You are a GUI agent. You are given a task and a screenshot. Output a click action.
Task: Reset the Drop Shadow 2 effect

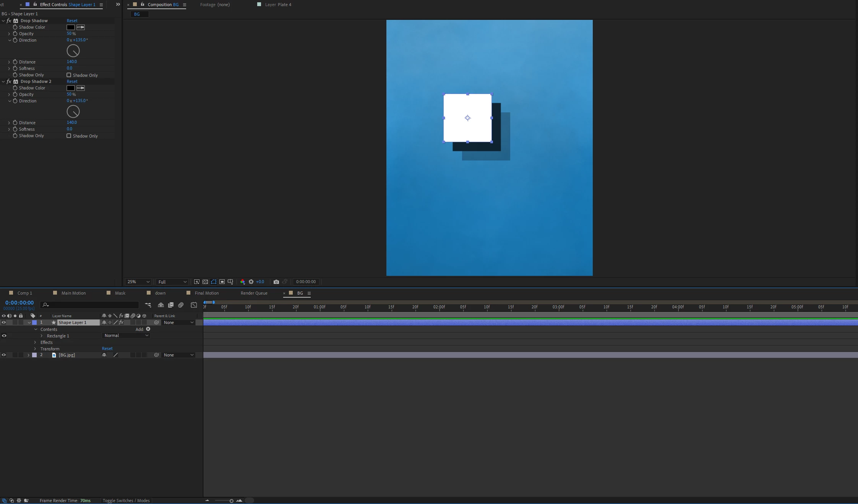[72, 81]
